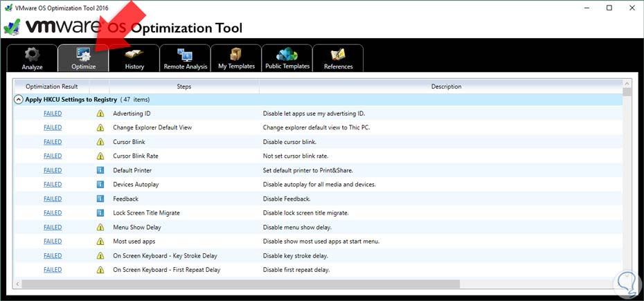Open the FAILED link for Most used apps
Screen dimensions: 644x301
point(53,241)
